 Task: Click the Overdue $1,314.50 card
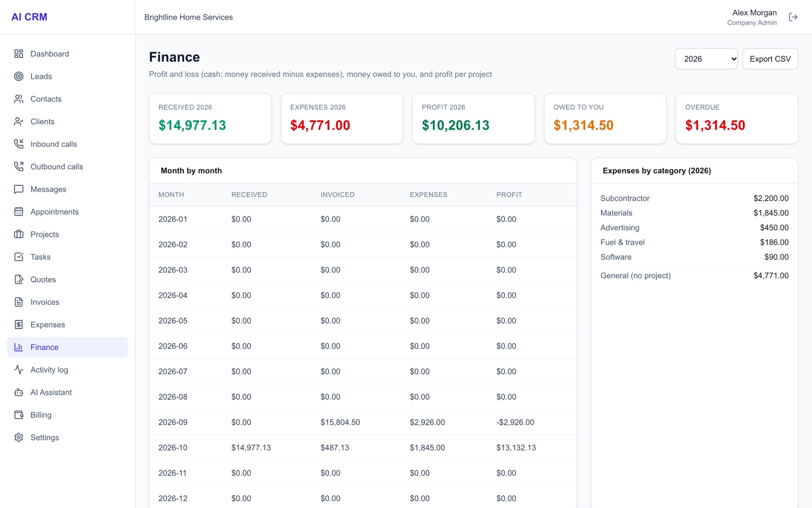(x=736, y=118)
